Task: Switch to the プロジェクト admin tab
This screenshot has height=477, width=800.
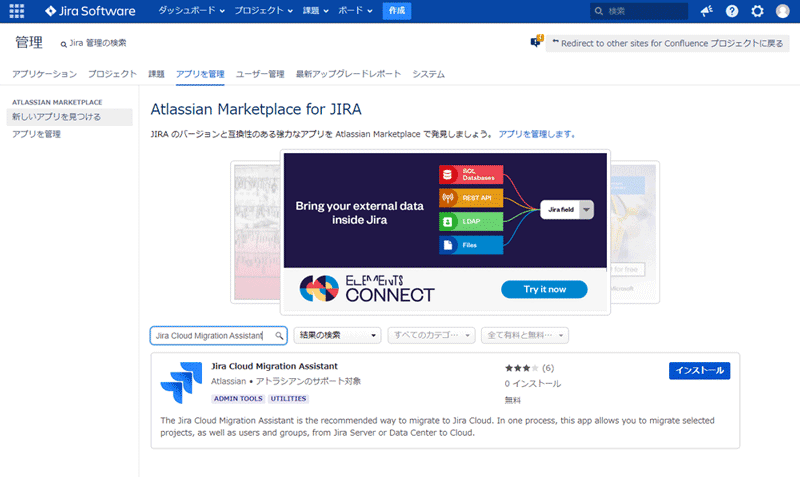Action: 112,74
